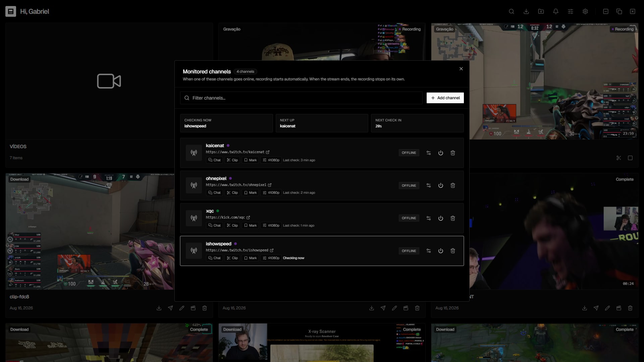Open settings sliders for kaicenat channel
This screenshot has height=362, width=644.
pyautogui.click(x=428, y=153)
